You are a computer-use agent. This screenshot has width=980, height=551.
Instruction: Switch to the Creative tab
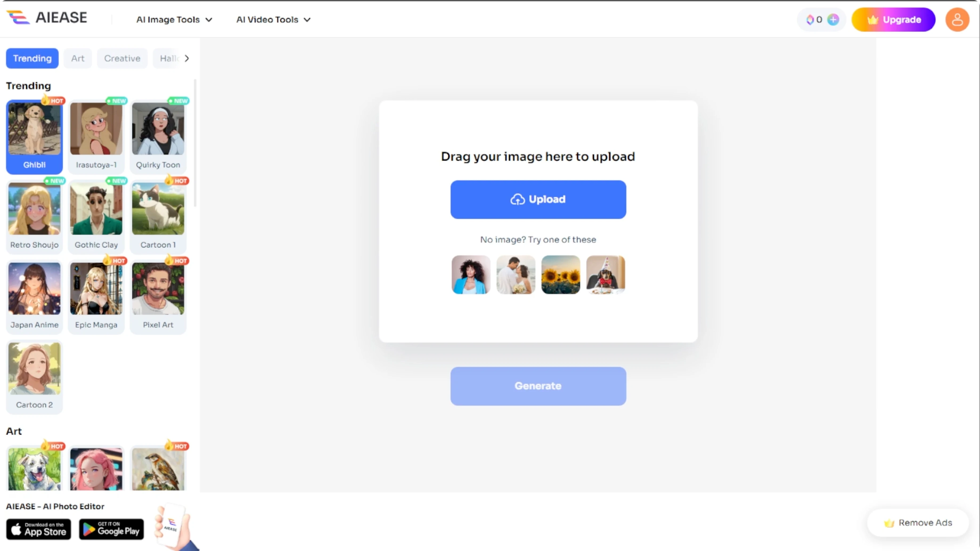(x=122, y=58)
